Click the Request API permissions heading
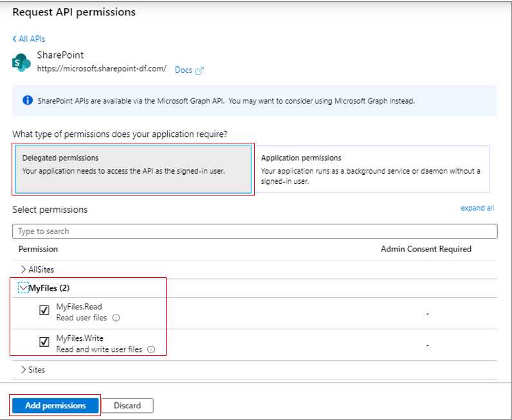 point(74,12)
